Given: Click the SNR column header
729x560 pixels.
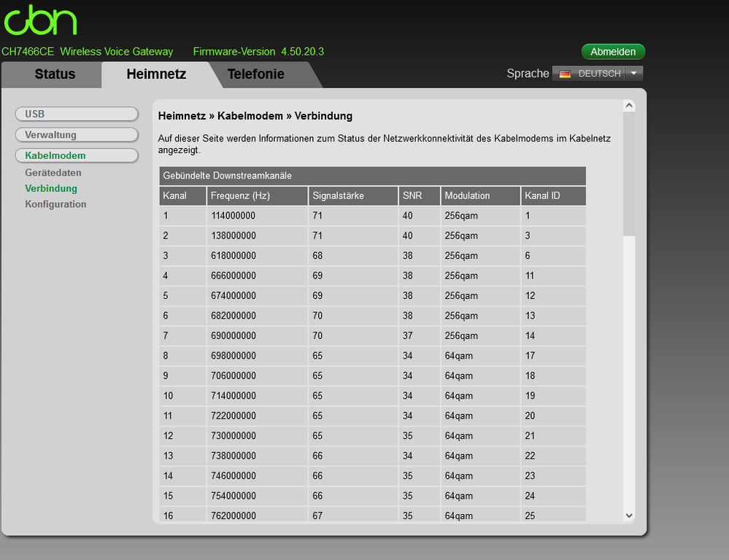Looking at the screenshot, I should (420, 195).
